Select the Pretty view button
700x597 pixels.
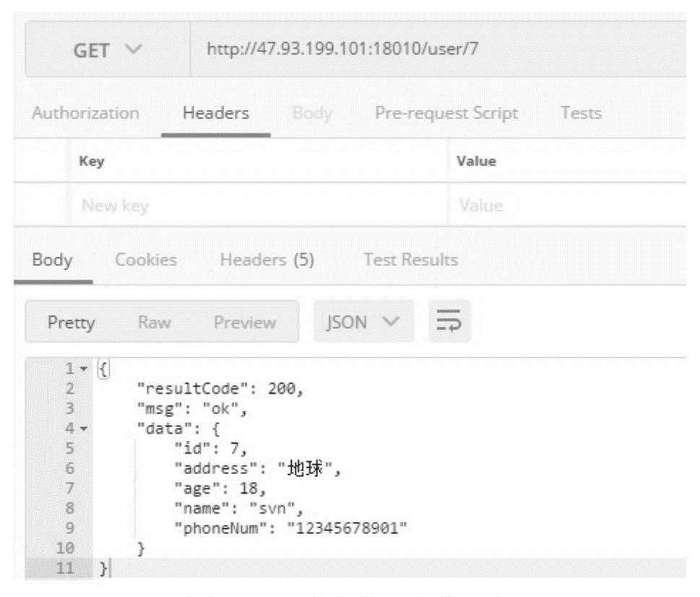pos(71,322)
